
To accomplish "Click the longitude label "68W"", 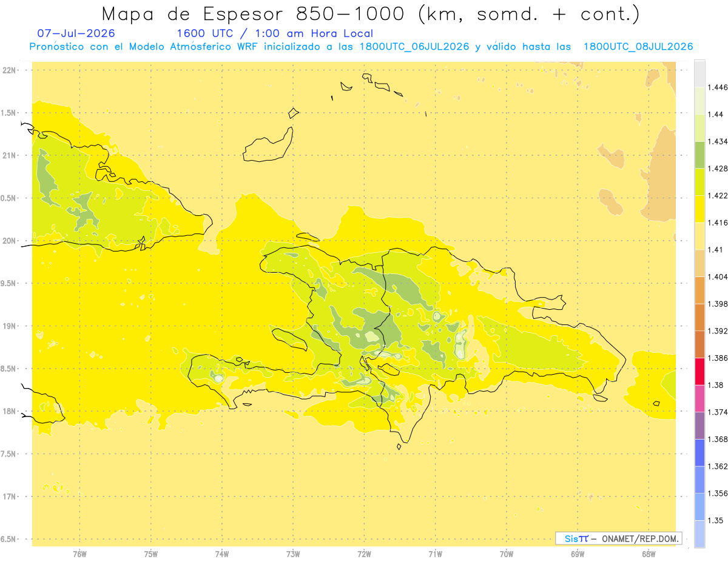I will [x=649, y=554].
